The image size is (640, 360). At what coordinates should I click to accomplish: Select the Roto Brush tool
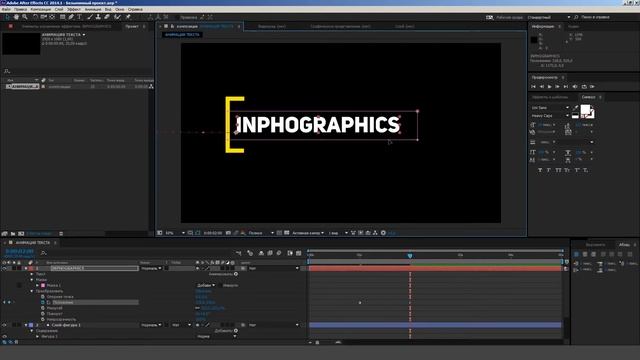117,17
